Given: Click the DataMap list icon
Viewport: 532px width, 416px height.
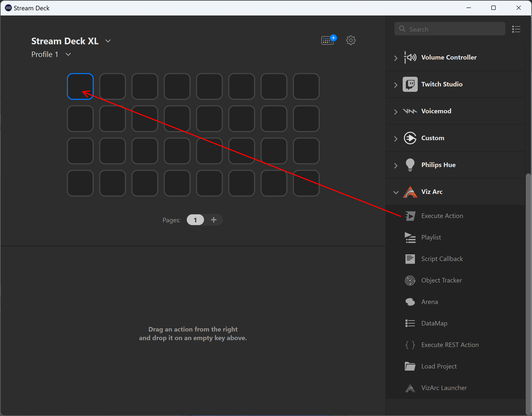Looking at the screenshot, I should coord(410,323).
